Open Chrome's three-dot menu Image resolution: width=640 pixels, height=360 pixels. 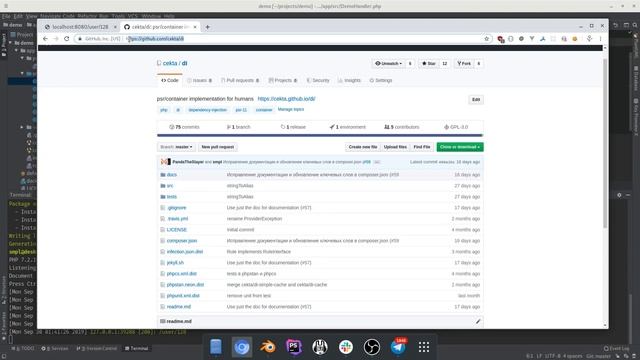[x=600, y=38]
